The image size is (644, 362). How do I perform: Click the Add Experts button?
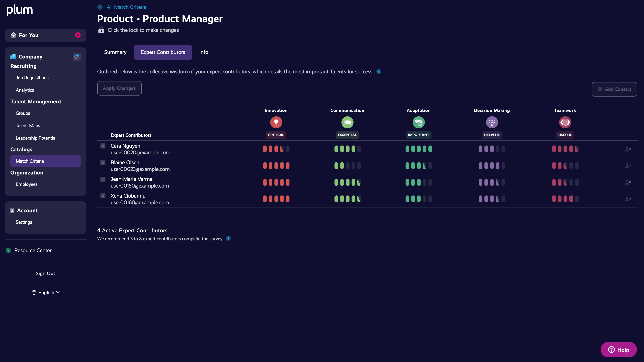(614, 89)
